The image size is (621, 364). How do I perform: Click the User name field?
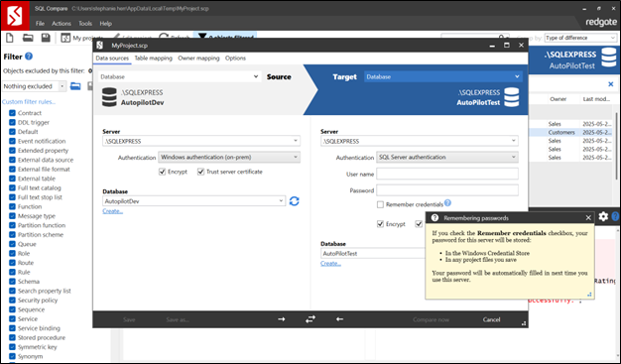coord(447,174)
